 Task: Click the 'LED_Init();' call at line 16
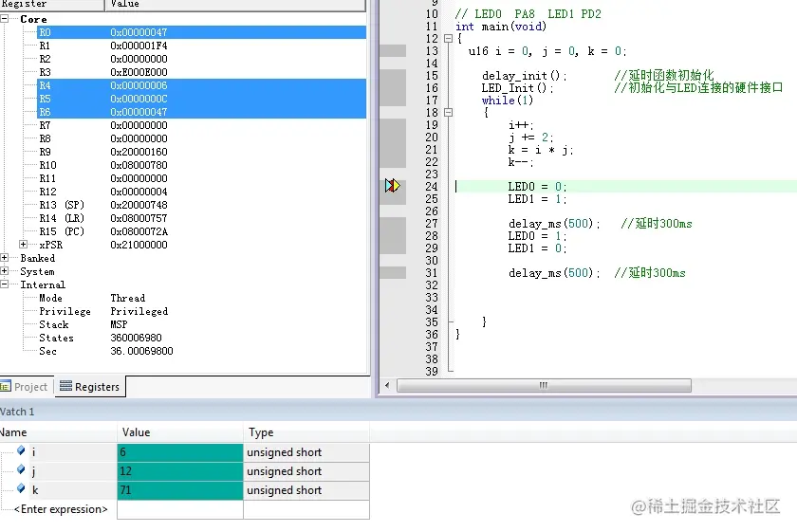517,88
